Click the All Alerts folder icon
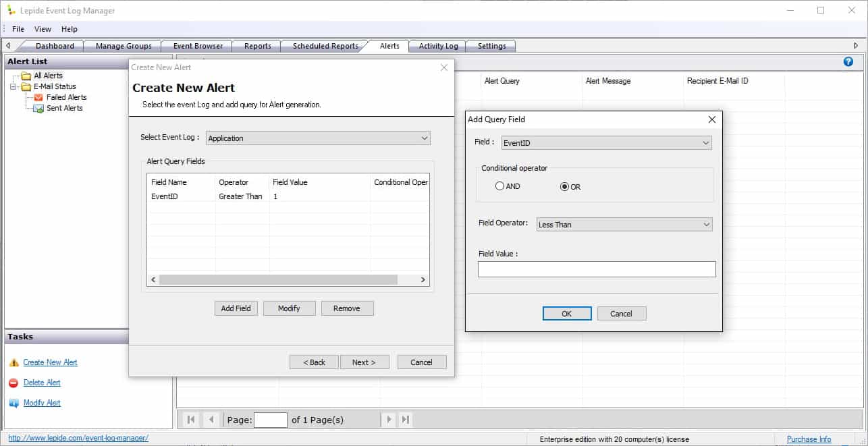Screen dimensions: 868x446 pyautogui.click(x=26, y=76)
